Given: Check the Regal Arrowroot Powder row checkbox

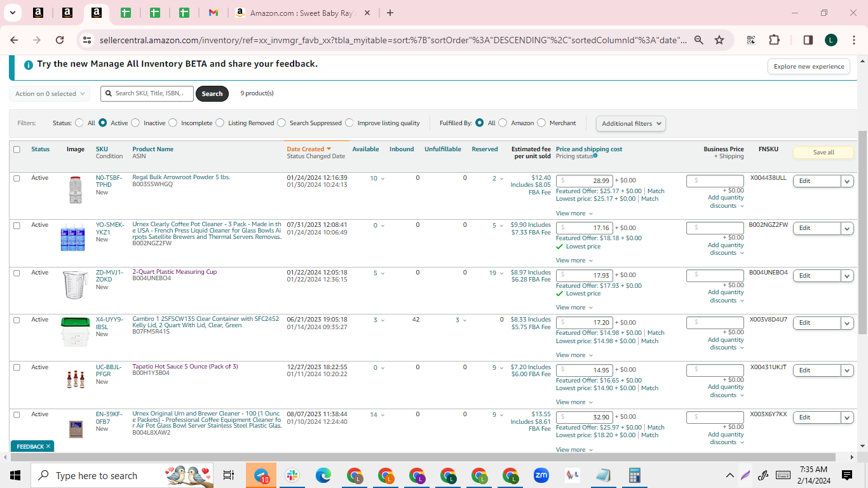Looking at the screenshot, I should (17, 178).
